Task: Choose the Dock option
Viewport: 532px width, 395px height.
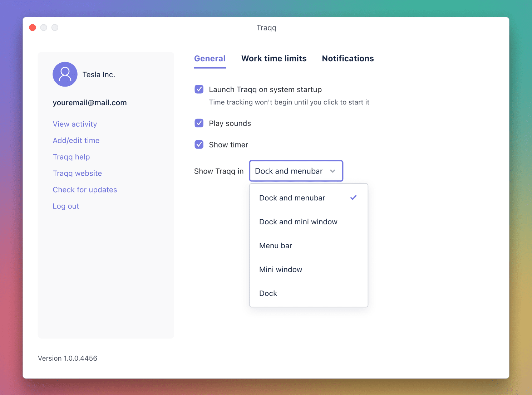Action: click(309, 293)
